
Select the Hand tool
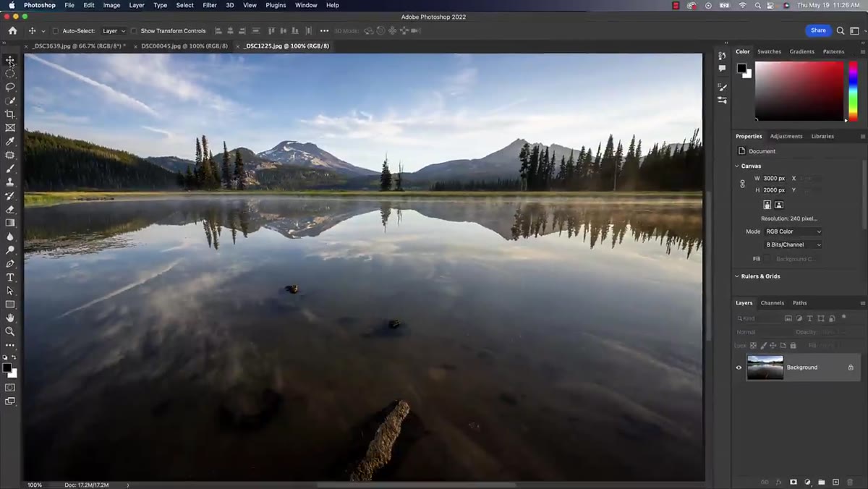coord(10,318)
